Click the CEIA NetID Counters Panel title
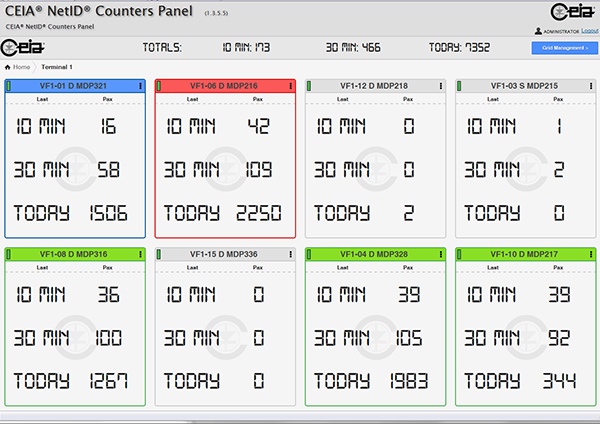The height and width of the screenshot is (424, 600). click(98, 11)
